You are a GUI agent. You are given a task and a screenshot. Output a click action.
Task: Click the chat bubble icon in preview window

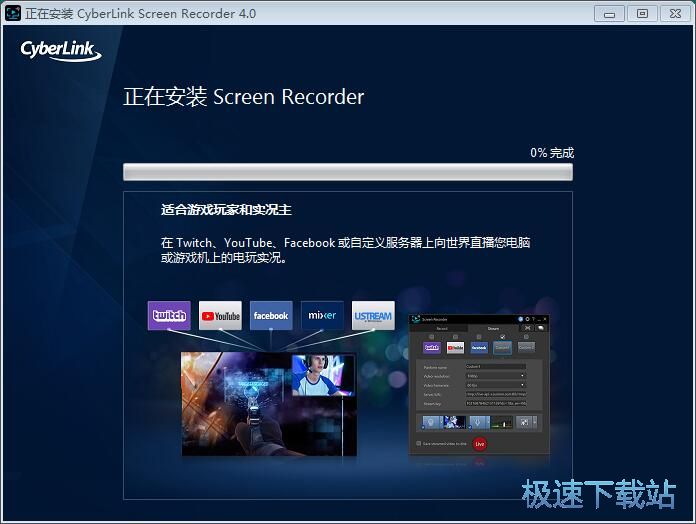pos(541,328)
